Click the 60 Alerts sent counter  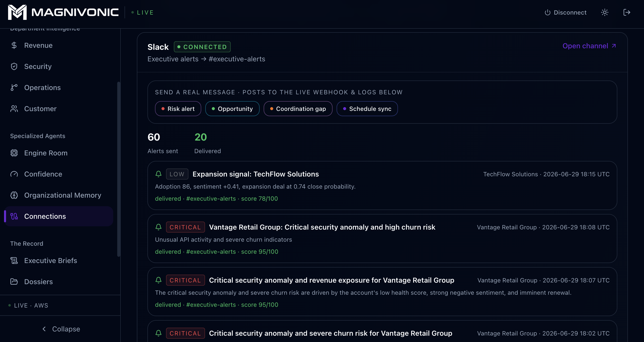point(163,143)
